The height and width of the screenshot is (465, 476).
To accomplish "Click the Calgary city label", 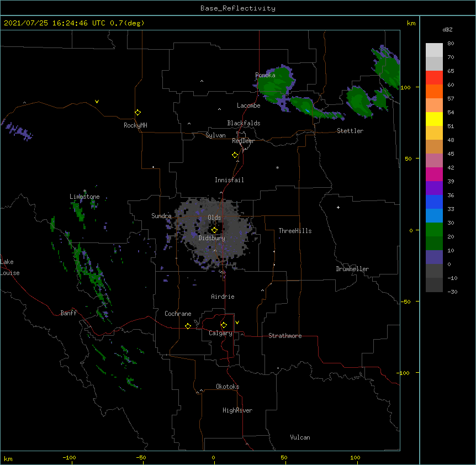I will click(220, 333).
